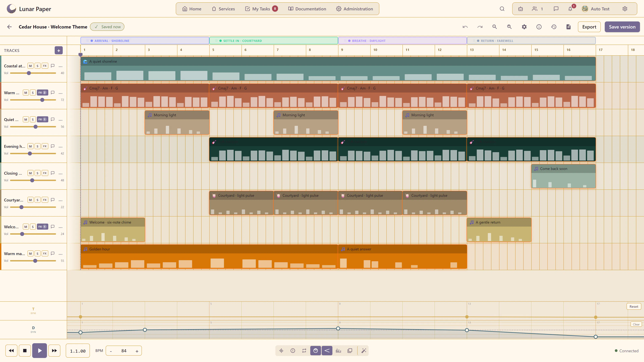Mute the Evening h... track
This screenshot has width=644, height=362.
(x=31, y=146)
